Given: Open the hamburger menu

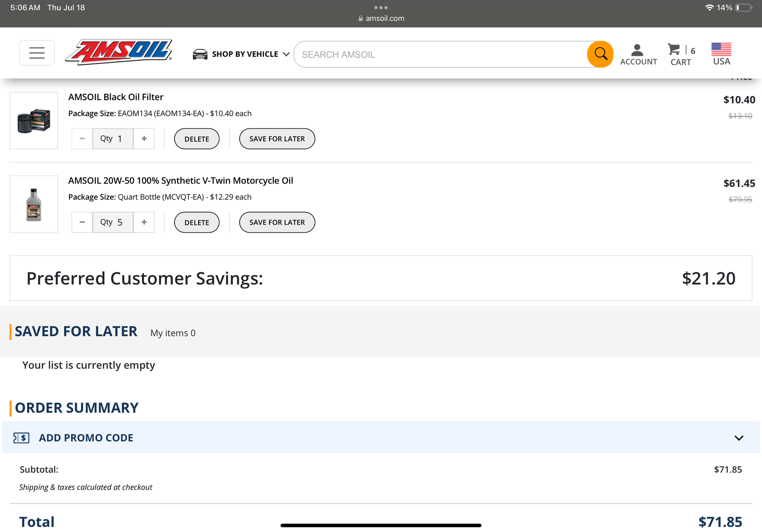Looking at the screenshot, I should (x=37, y=53).
